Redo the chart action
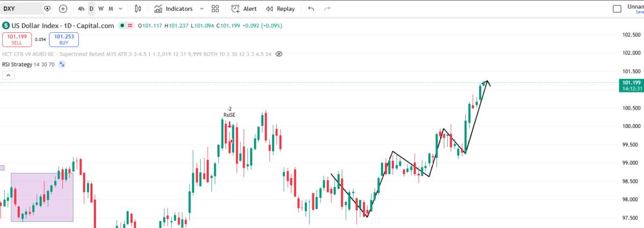Viewport: 644px width, 228px height. (327, 9)
